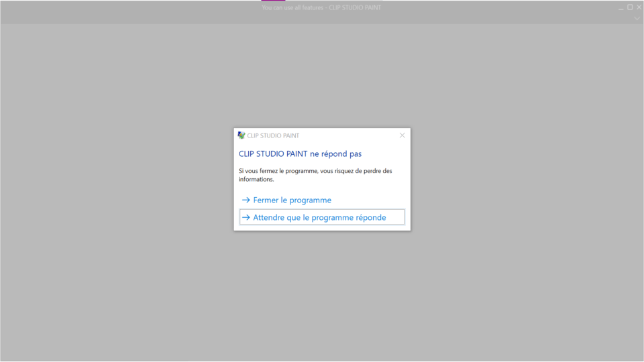Expand the chevron below the window controls
Image resolution: width=644 pixels, height=362 pixels.
click(637, 18)
